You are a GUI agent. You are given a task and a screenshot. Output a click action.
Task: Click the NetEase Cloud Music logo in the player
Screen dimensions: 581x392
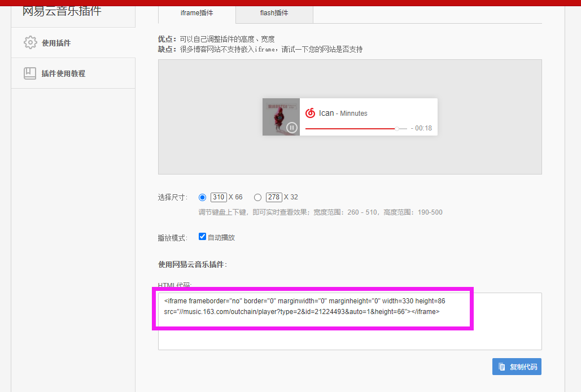[x=310, y=113]
